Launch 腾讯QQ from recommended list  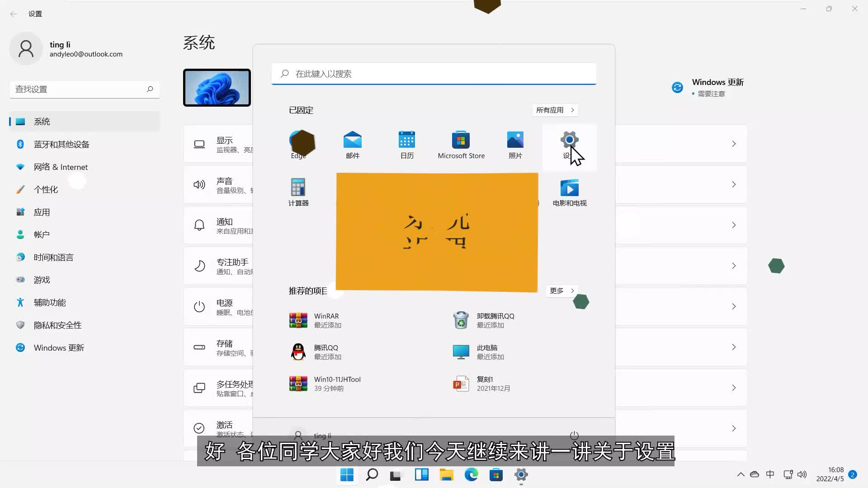(316, 352)
